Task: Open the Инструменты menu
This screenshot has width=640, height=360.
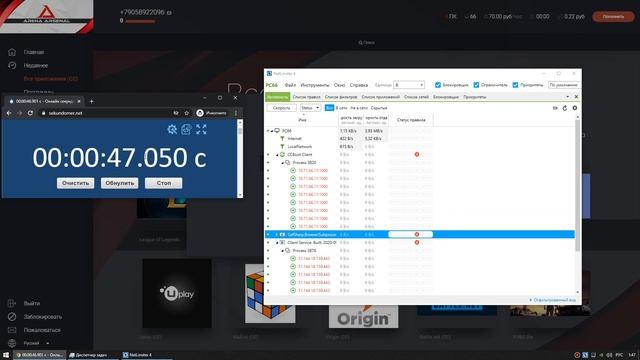Action: pos(315,85)
